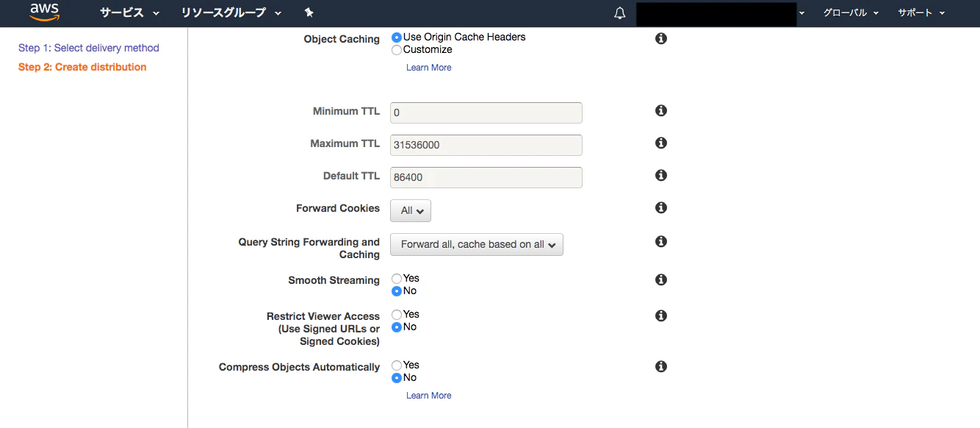The height and width of the screenshot is (428, 980).
Task: Show info for Default TTL
Action: coord(661,175)
